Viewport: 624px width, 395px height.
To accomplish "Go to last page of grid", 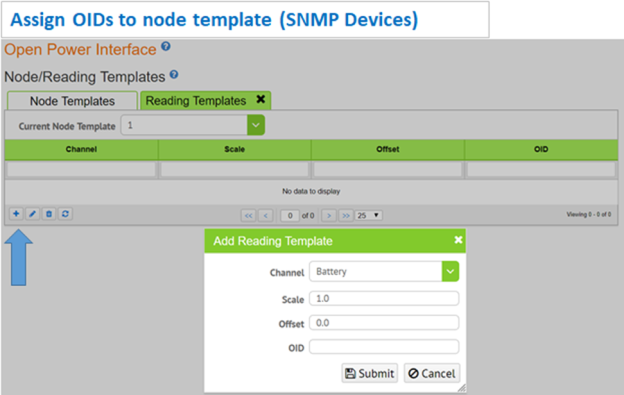I will (346, 216).
